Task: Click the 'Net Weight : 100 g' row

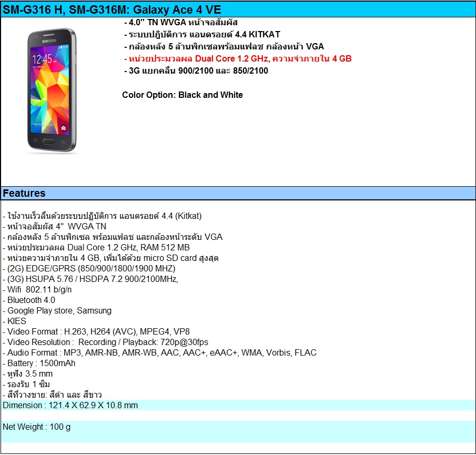Action: tap(238, 431)
